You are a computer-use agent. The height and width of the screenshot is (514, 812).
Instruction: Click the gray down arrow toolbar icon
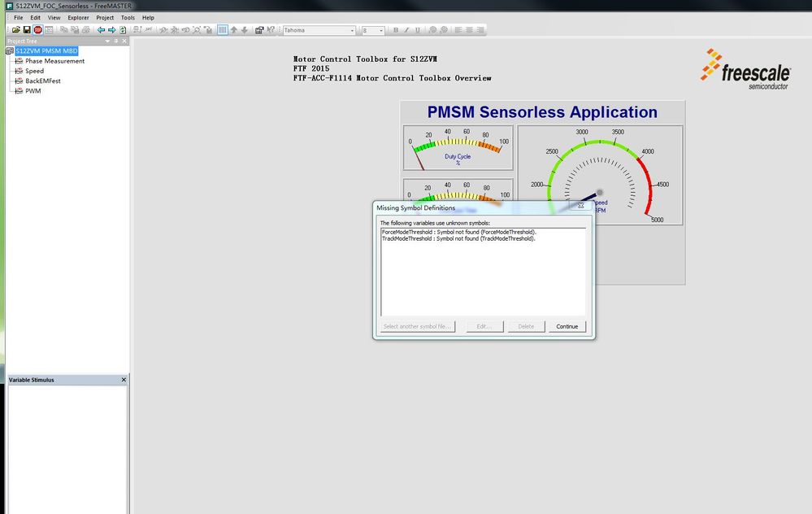245,30
